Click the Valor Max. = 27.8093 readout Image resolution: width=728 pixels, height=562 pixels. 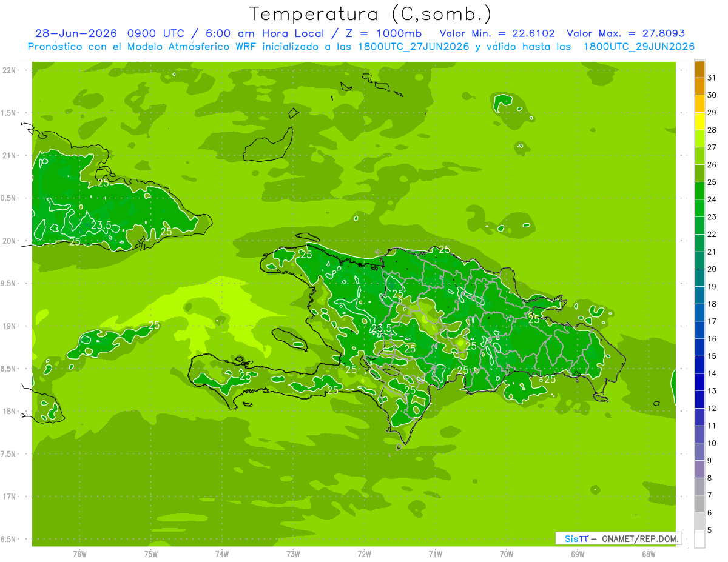(625, 33)
